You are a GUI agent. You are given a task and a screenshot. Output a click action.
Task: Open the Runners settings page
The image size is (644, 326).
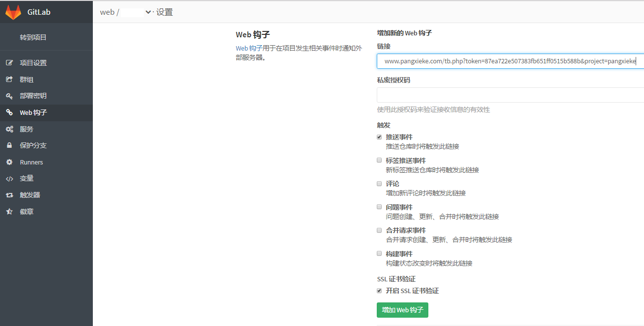click(x=31, y=162)
